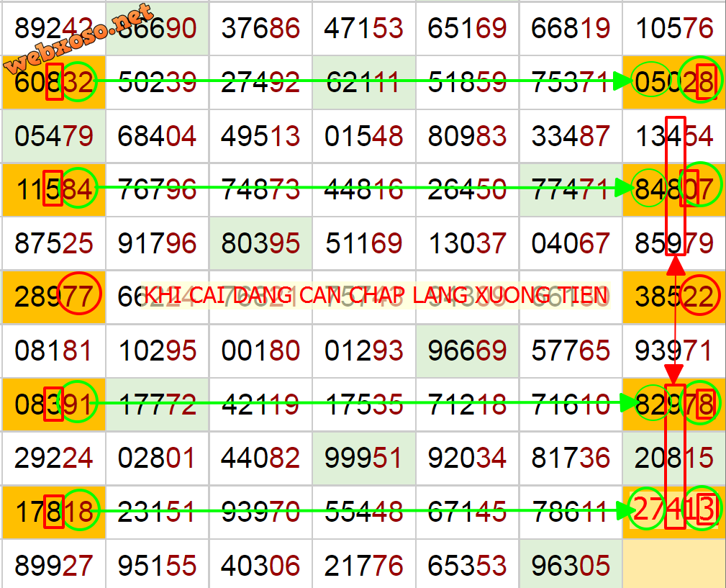Click the green circled 84 in cell 11584

coord(77,189)
